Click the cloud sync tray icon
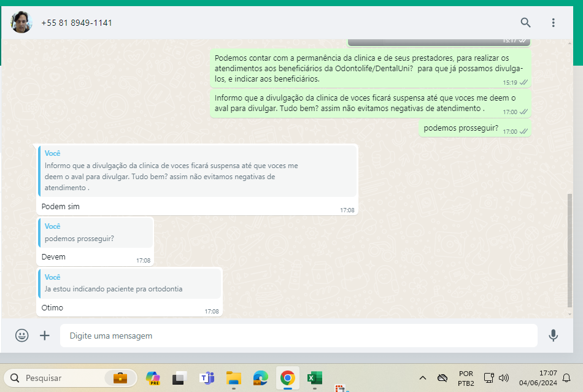583x392 pixels. click(442, 378)
